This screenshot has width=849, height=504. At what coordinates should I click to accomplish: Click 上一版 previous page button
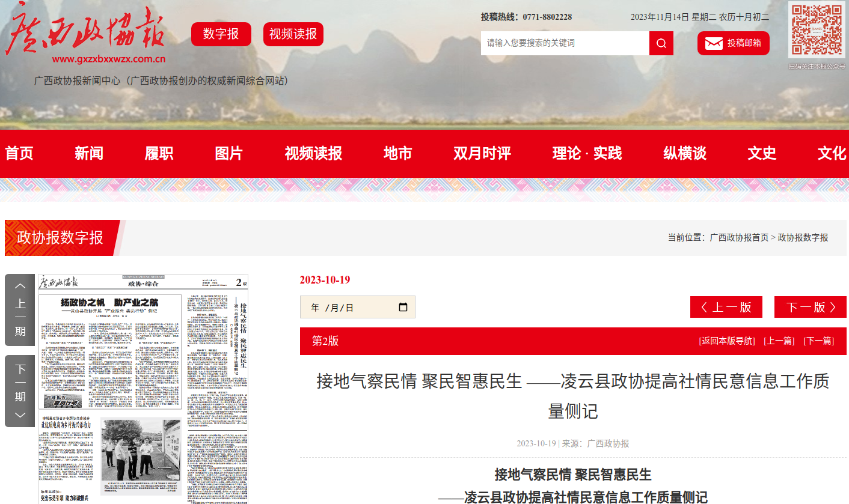726,307
